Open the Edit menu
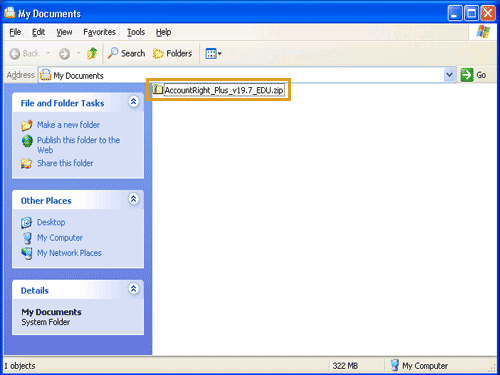The image size is (500, 375). coord(38,32)
